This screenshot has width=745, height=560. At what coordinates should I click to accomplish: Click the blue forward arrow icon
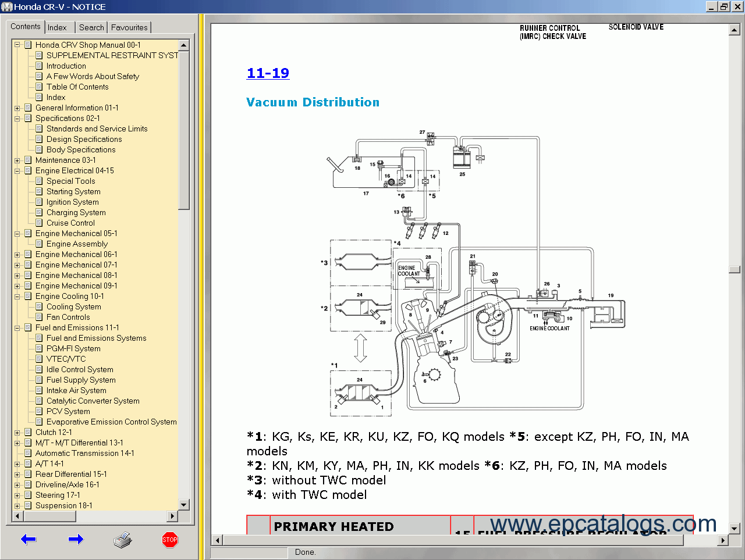coord(76,540)
